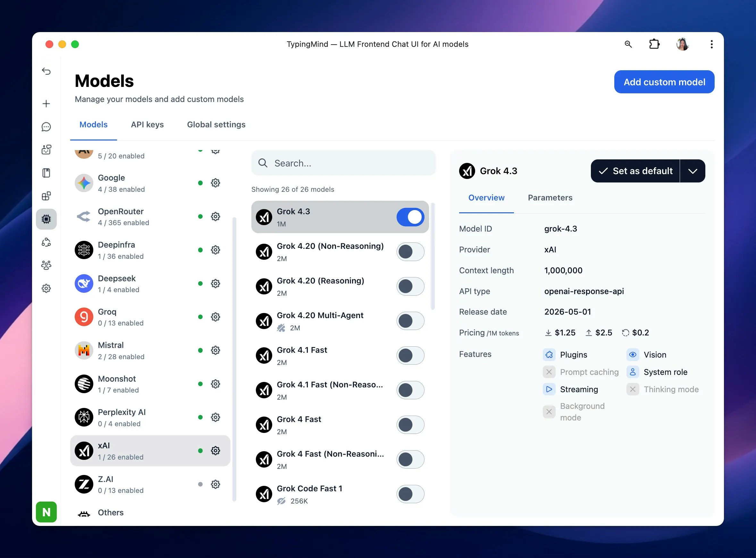The height and width of the screenshot is (558, 756).
Task: Select the Groq provider
Action: pyautogui.click(x=150, y=317)
